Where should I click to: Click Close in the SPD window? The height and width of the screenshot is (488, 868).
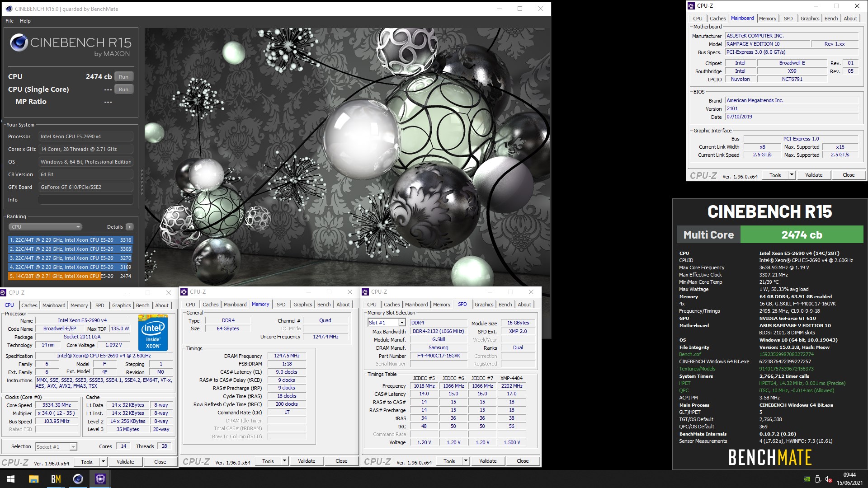[523, 461]
